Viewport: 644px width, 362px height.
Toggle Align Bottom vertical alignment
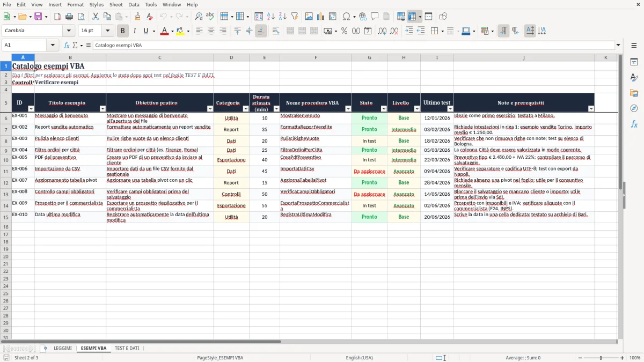pyautogui.click(x=261, y=31)
